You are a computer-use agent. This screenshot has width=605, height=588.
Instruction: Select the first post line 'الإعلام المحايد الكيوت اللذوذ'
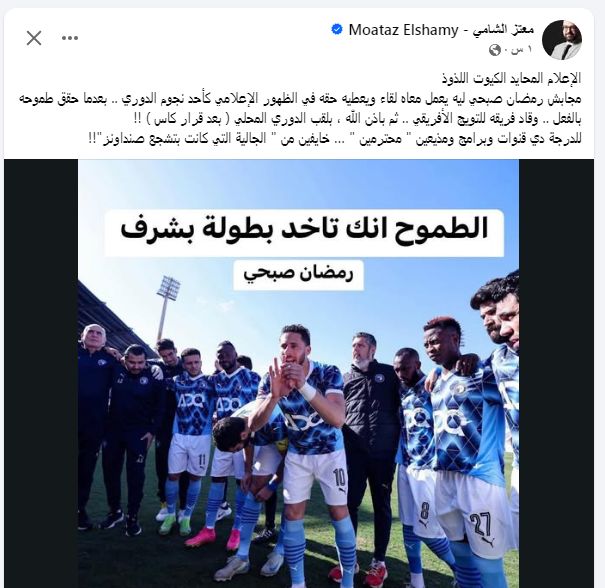511,78
